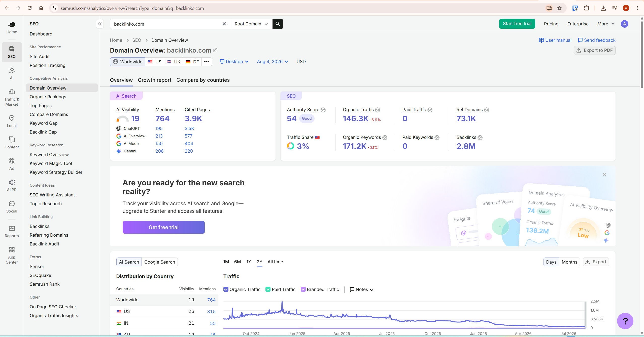
Task: Open the user avatar menu
Action: (625, 24)
